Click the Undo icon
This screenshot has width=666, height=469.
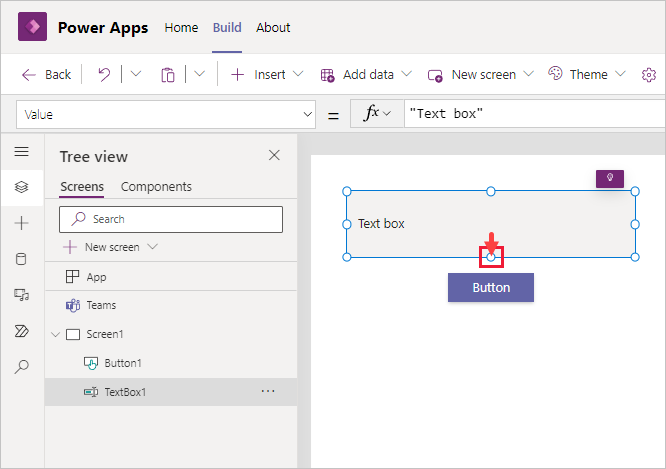(x=104, y=75)
